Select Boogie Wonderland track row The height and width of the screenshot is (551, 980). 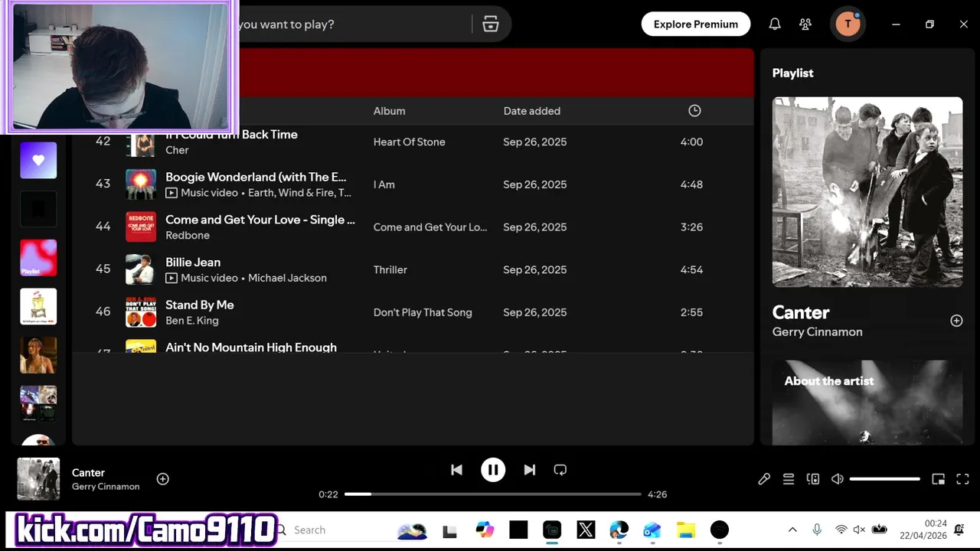(x=413, y=184)
